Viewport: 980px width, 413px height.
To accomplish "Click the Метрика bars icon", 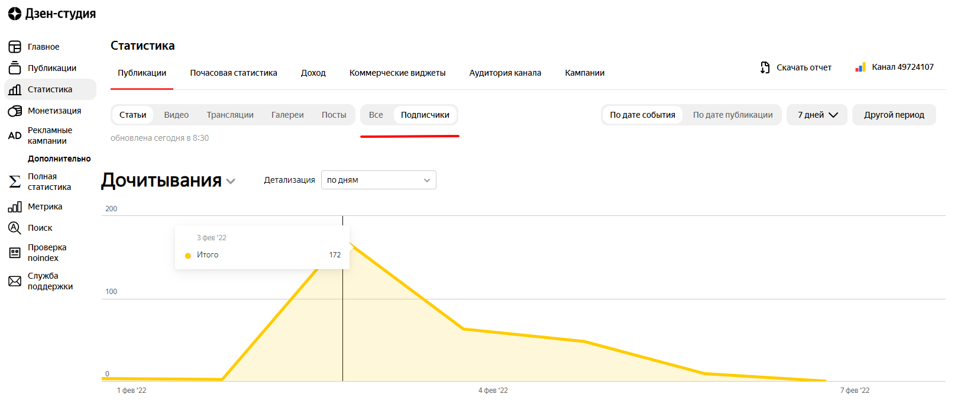I will (x=15, y=206).
